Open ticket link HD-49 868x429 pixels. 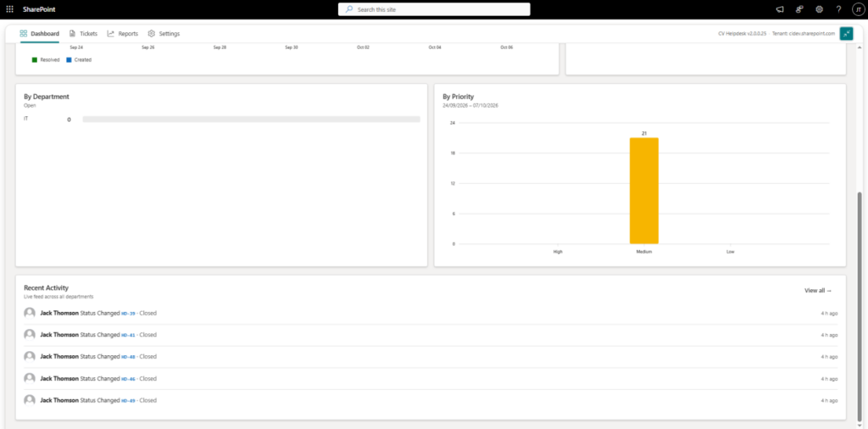128,400
